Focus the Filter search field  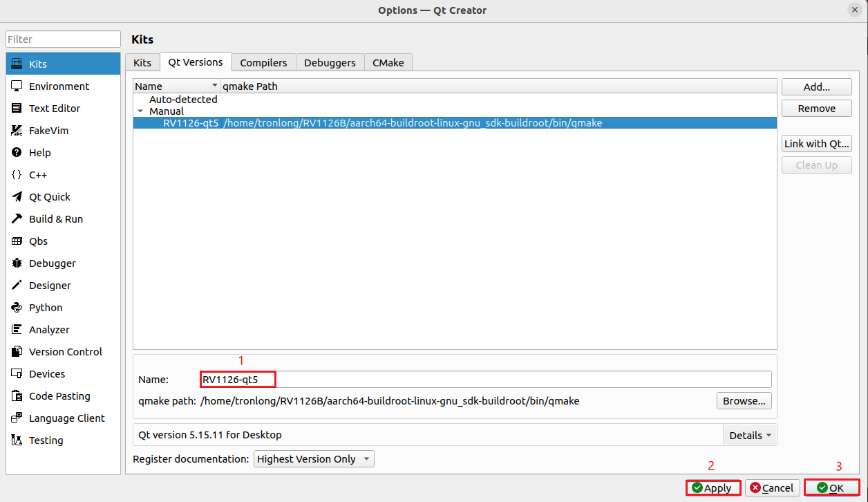tap(64, 39)
